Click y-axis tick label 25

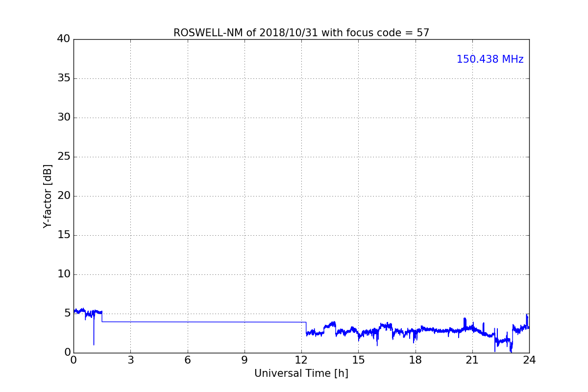63,157
